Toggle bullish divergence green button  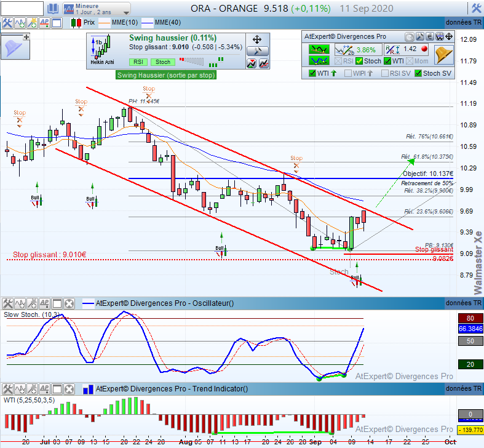pos(319,60)
